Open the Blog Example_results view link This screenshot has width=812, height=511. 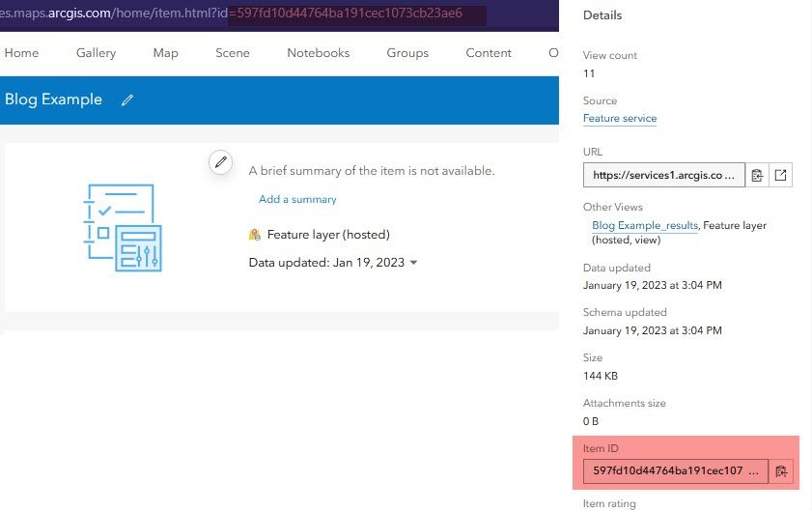(x=645, y=225)
